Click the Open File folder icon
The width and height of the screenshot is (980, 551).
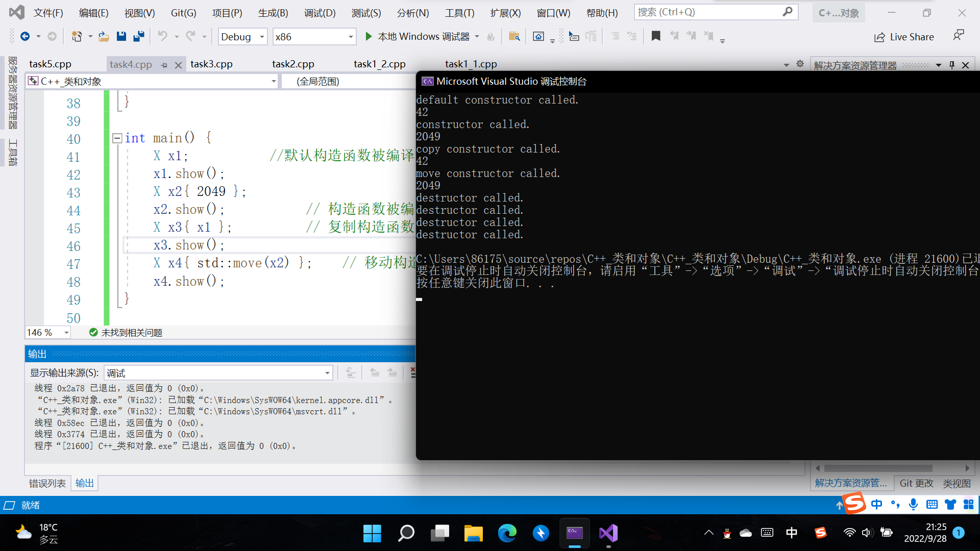click(x=104, y=36)
